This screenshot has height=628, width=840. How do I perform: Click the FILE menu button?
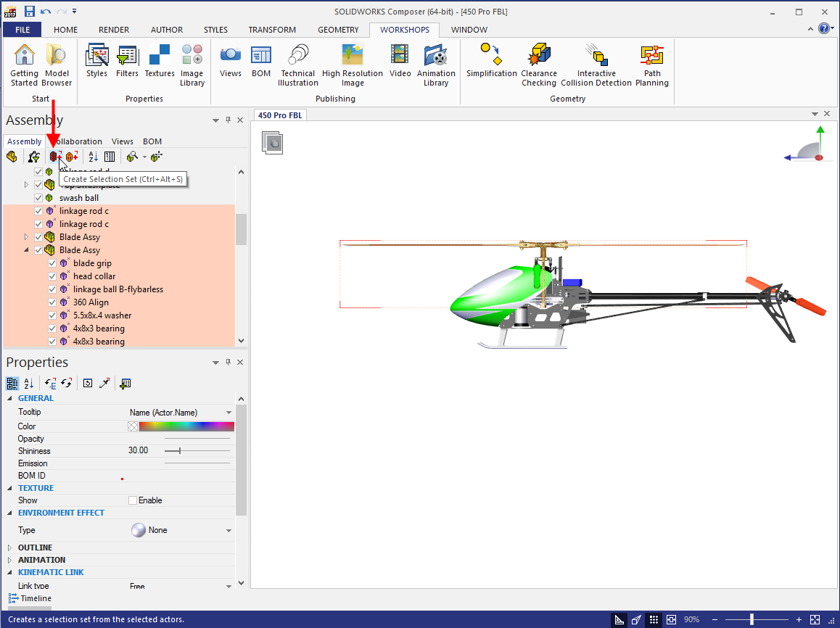pos(22,30)
